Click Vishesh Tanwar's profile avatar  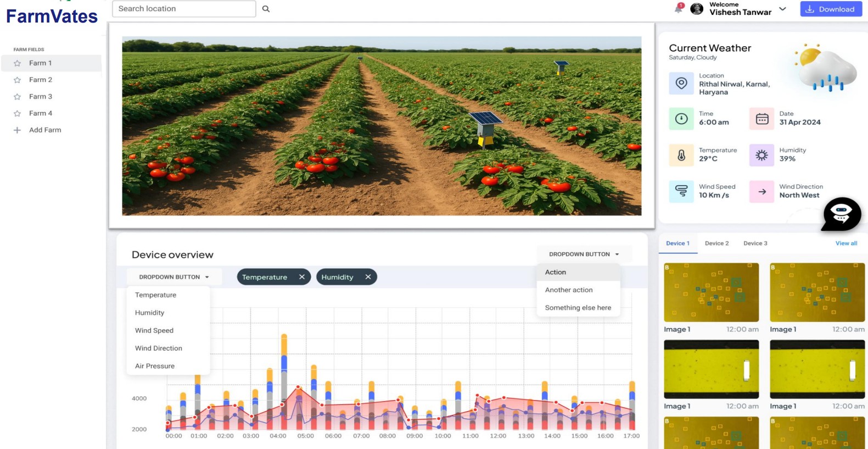697,9
